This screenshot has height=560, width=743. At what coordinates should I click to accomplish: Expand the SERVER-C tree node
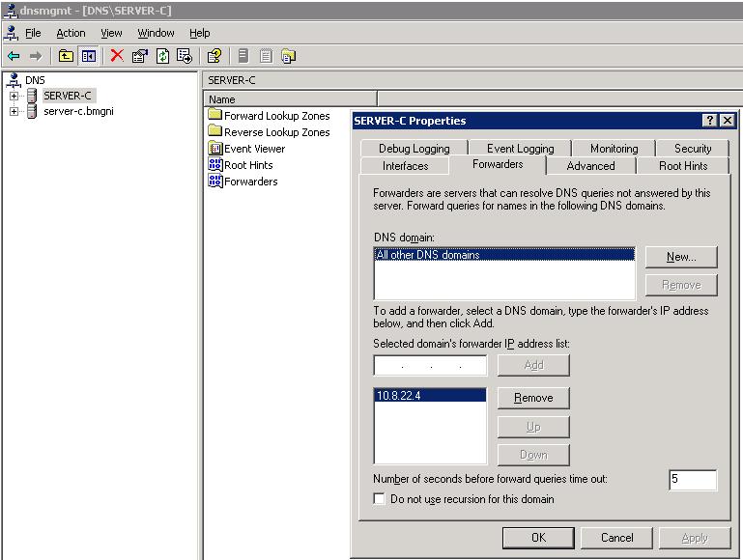[14, 97]
